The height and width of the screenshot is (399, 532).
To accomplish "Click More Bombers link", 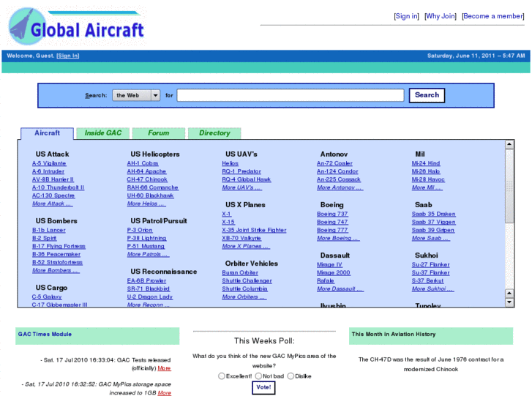I will 56,271.
